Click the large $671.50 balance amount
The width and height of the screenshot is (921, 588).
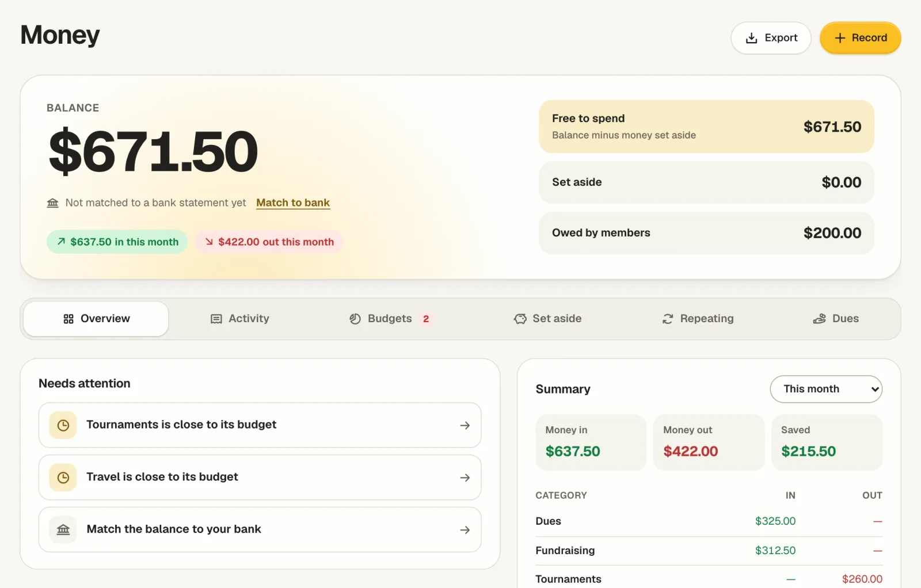point(153,152)
